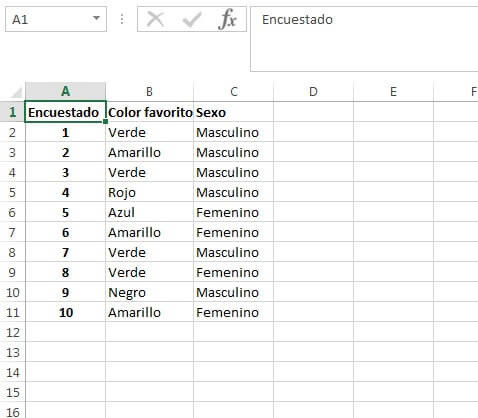478x418 pixels.
Task: Click cell A3 with value 2
Action: [x=66, y=152]
